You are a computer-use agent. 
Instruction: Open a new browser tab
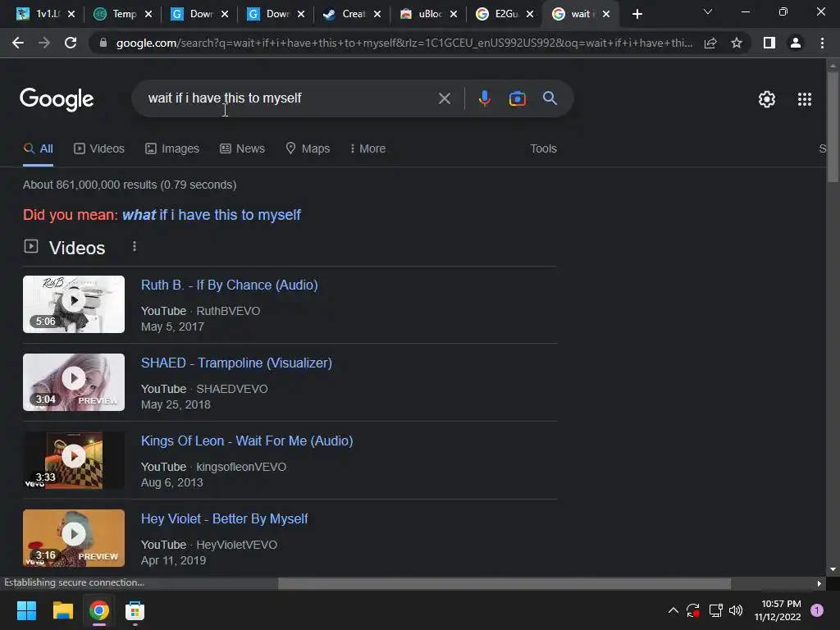(637, 14)
